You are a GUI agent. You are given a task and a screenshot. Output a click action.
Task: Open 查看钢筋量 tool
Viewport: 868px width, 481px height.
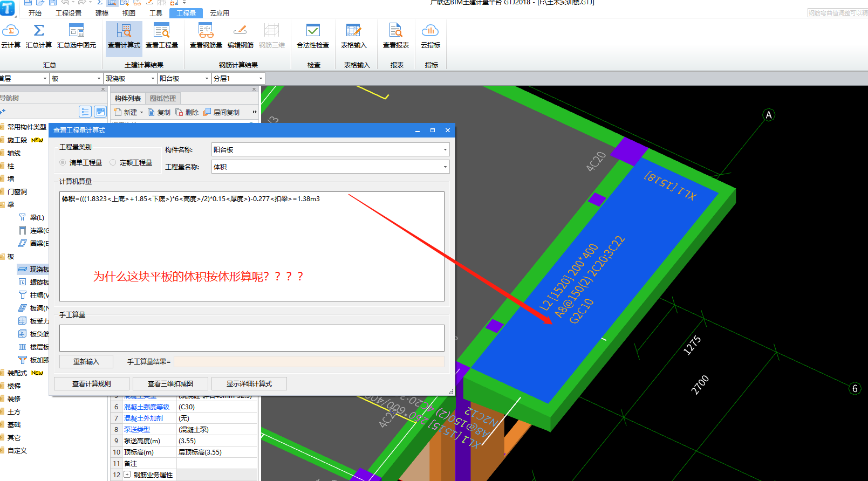(x=206, y=37)
